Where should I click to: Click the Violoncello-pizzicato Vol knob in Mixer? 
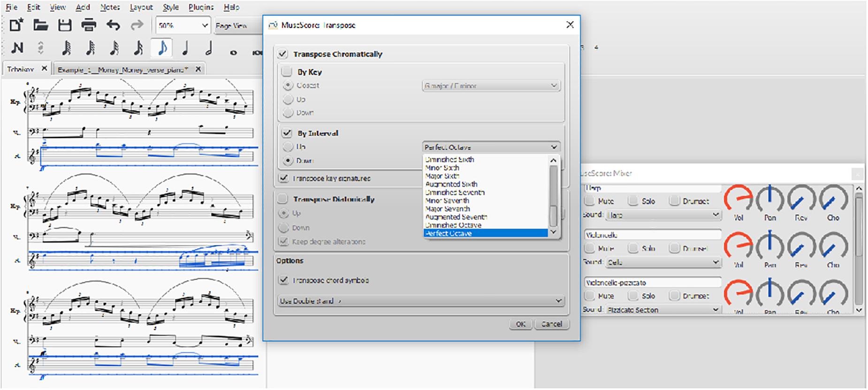coord(739,293)
